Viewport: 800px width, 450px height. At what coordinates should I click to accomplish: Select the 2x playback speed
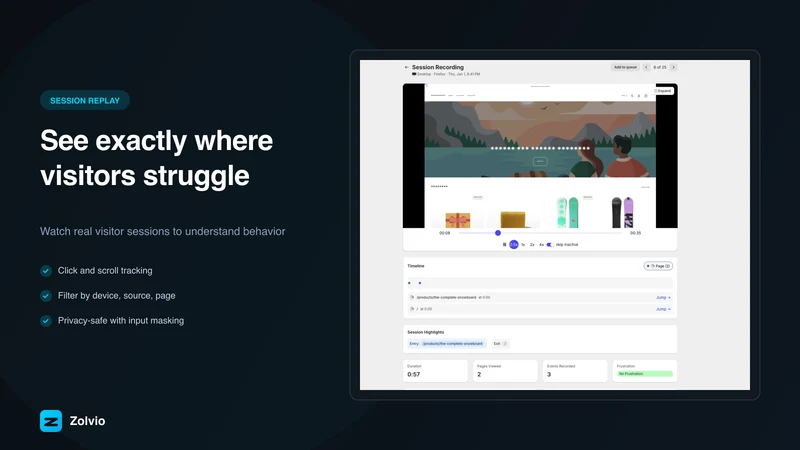click(x=532, y=245)
